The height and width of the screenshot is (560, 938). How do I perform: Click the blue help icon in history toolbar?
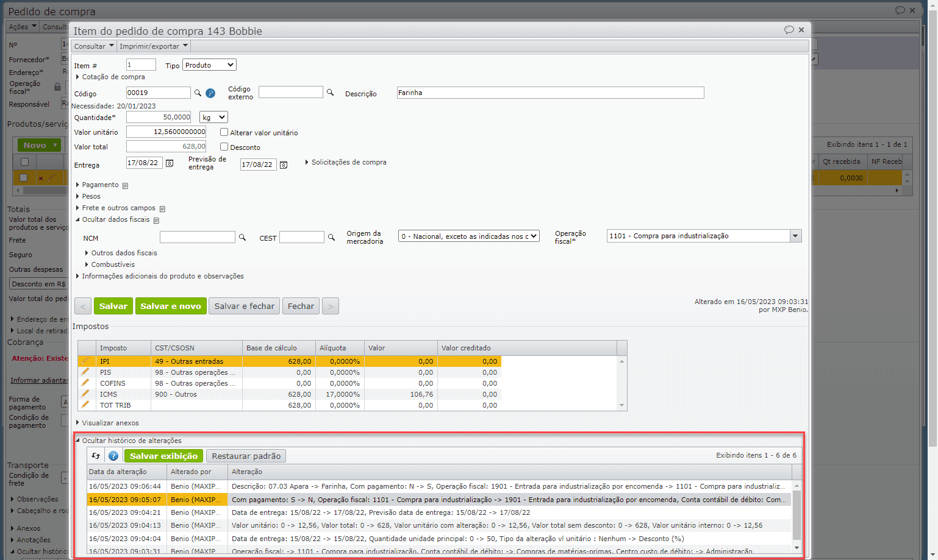coord(113,456)
